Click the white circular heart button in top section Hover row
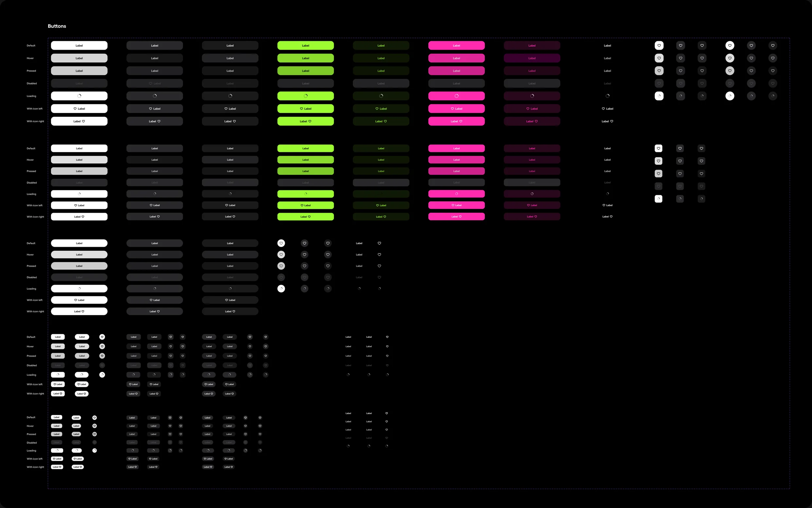 coord(730,58)
